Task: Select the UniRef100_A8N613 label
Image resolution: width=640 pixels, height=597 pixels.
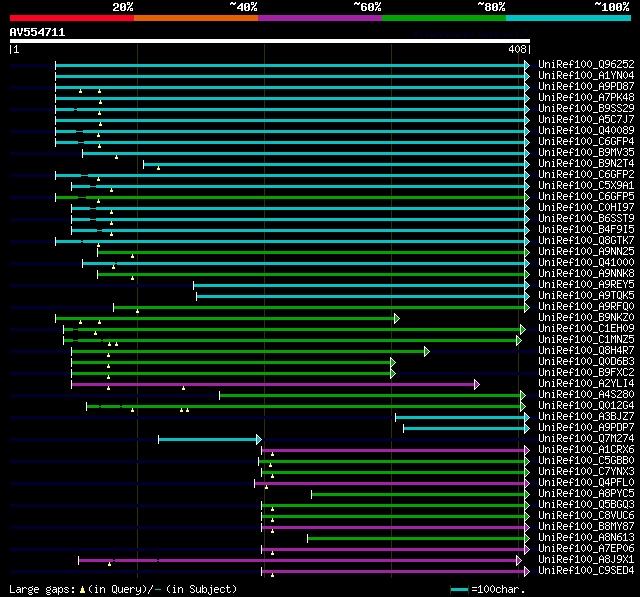Action: point(586,538)
